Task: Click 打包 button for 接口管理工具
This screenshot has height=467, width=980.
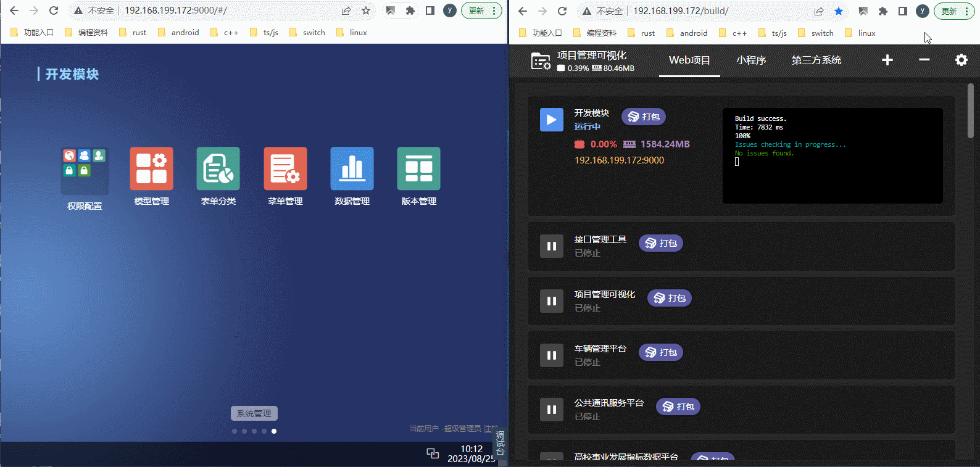Action: click(661, 243)
